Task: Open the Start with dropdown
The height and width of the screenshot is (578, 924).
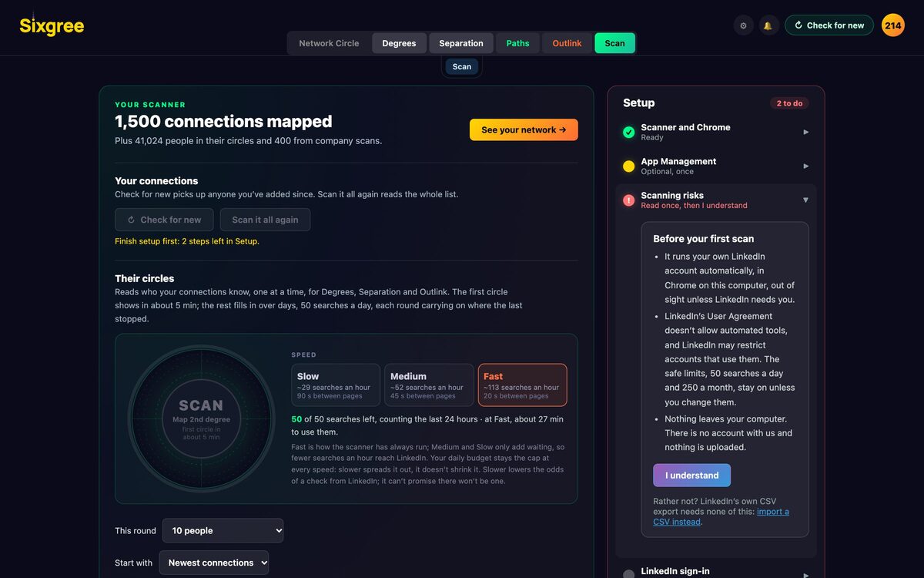Action: point(214,563)
